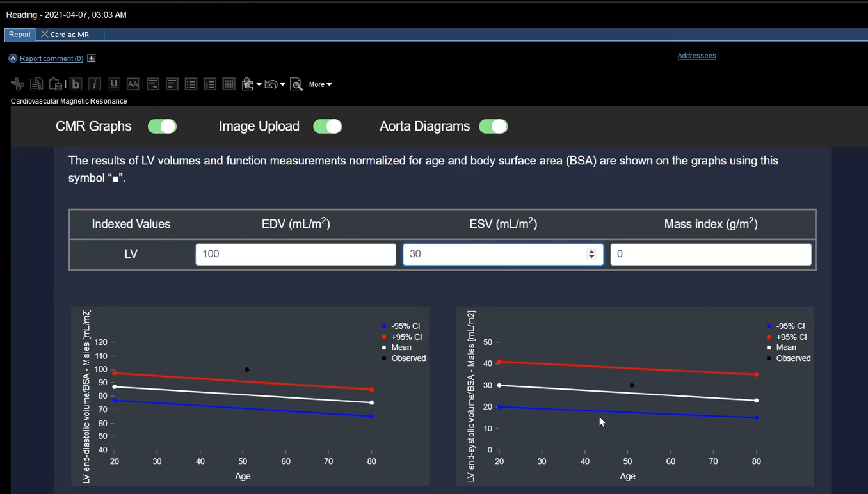Click the Copy icon in toolbar
868x494 pixels.
click(x=36, y=84)
